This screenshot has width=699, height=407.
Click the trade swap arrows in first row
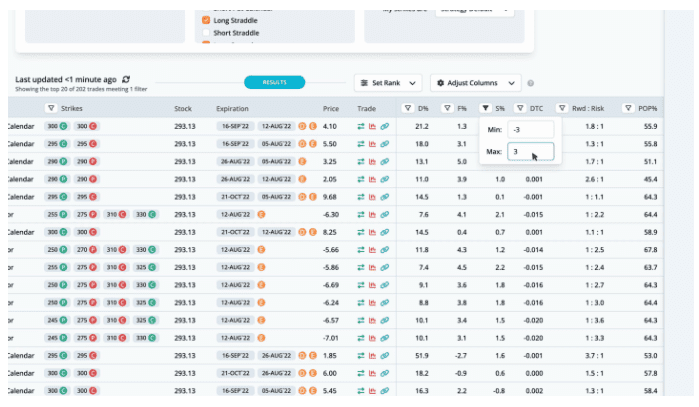pyautogui.click(x=360, y=127)
